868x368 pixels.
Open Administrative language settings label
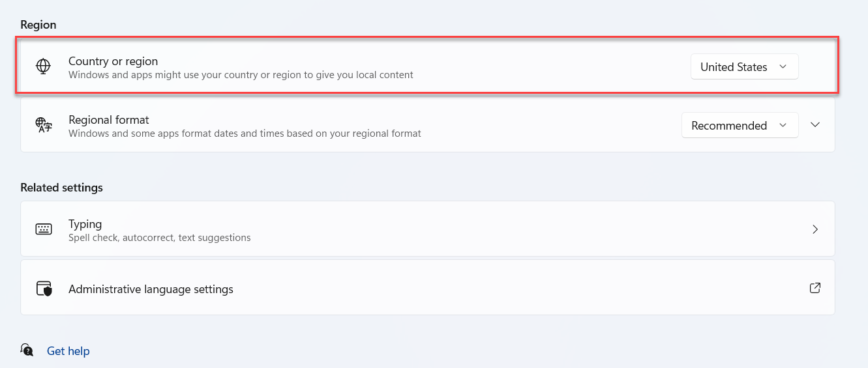[x=151, y=289]
